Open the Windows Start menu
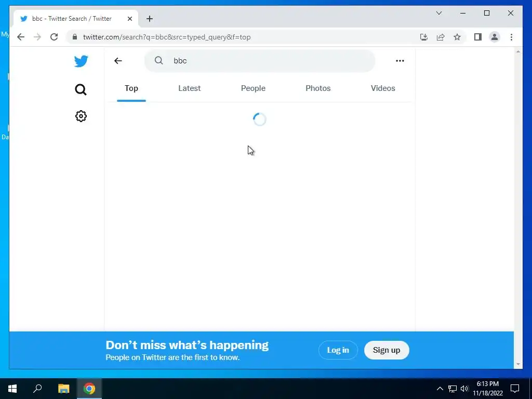The width and height of the screenshot is (532, 399). pyautogui.click(x=12, y=389)
